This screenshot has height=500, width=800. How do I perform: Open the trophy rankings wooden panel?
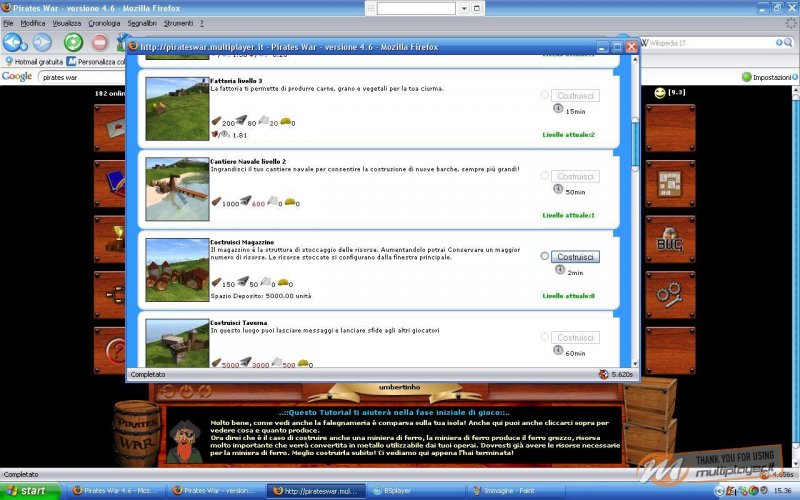point(111,239)
